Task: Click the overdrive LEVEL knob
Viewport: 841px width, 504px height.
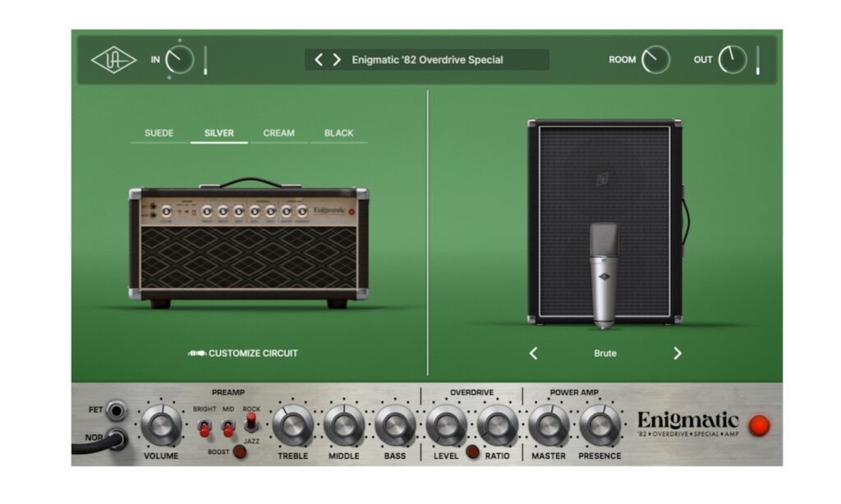Action: tap(446, 425)
